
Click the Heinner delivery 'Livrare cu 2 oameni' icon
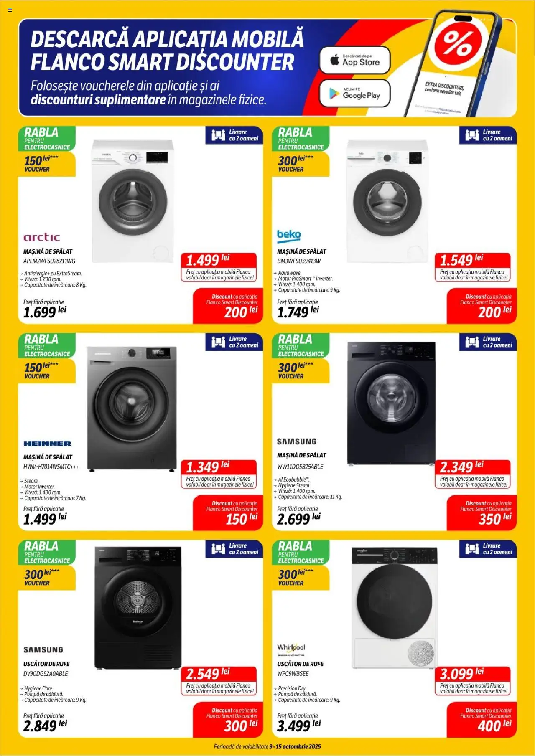tap(234, 342)
